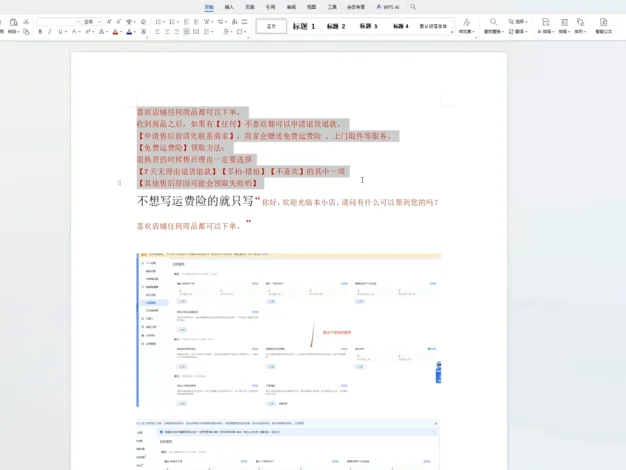Click the paragraph drag handle in left margin
Image resolution: width=626 pixels, height=470 pixels.
[119, 183]
